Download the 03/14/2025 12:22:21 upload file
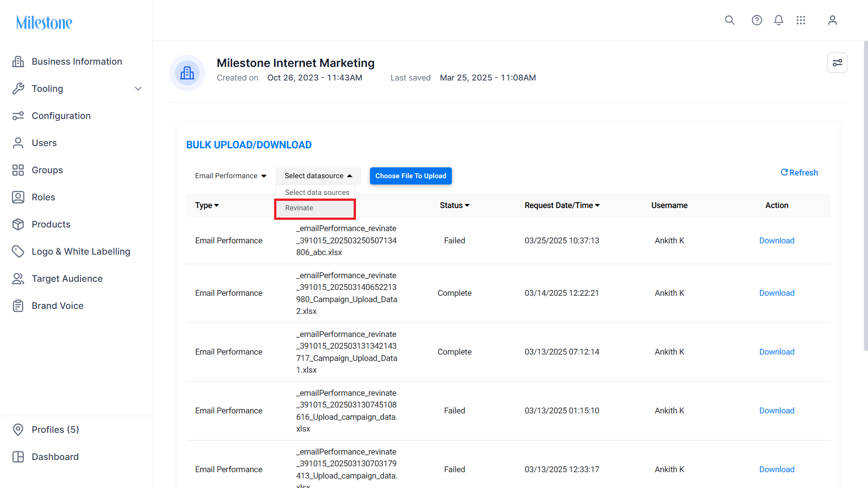The width and height of the screenshot is (868, 488). [777, 293]
